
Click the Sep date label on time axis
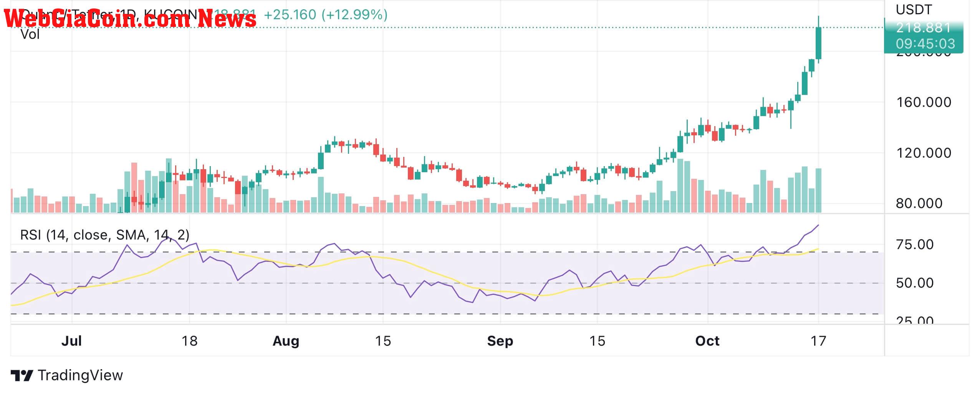click(x=500, y=341)
